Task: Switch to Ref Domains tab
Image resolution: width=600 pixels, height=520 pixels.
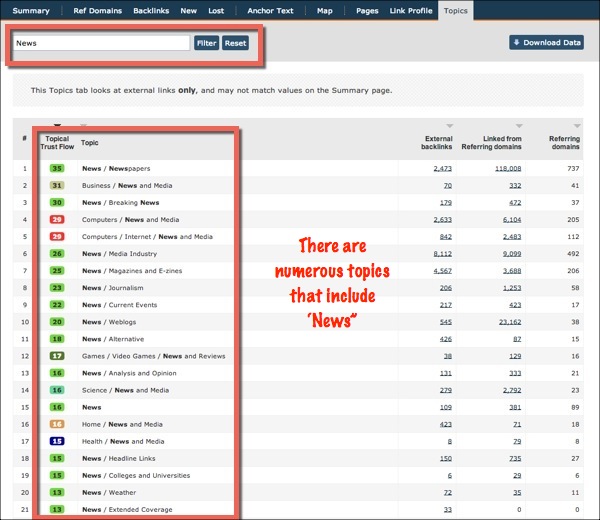Action: tap(98, 11)
